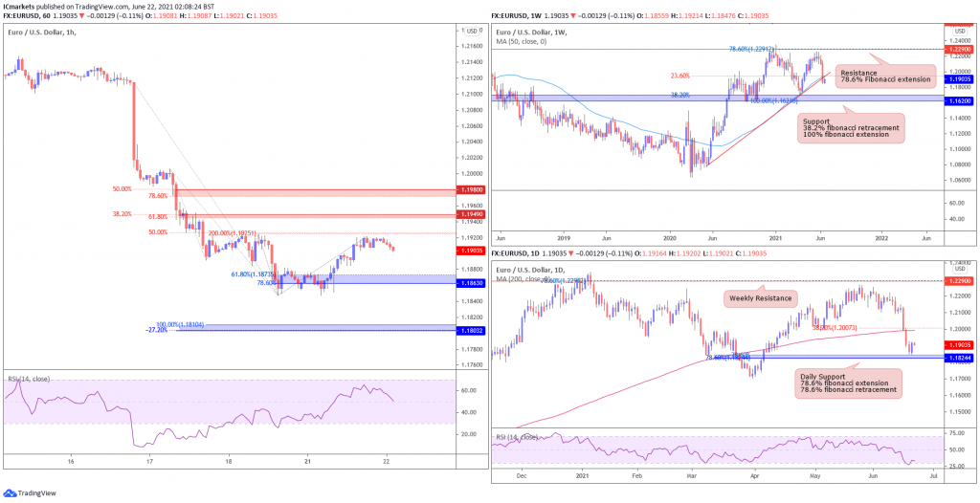Select the Weekly Resistance callout on daily chart
The image size is (980, 503).
pyautogui.click(x=762, y=299)
